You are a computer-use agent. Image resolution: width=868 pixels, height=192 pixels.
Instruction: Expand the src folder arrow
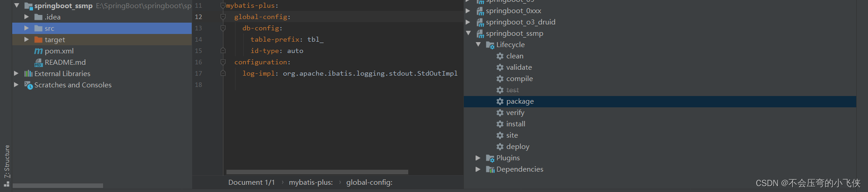[x=26, y=28]
